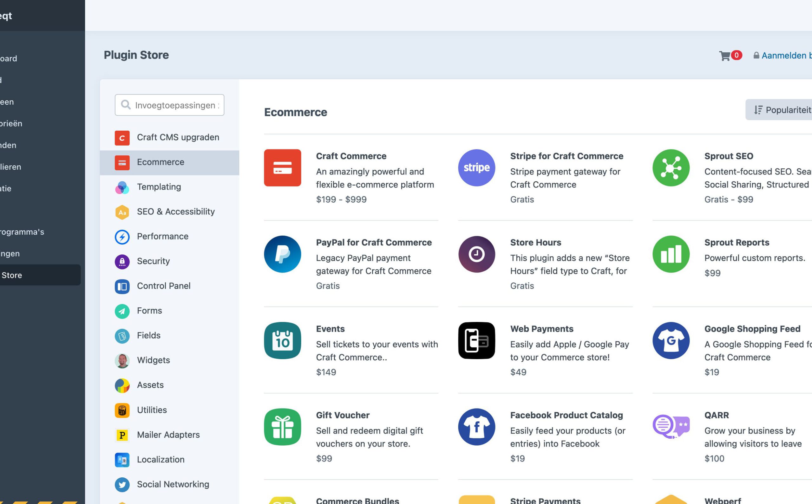Open the QARR plugin icon
The height and width of the screenshot is (504, 812).
click(x=671, y=427)
